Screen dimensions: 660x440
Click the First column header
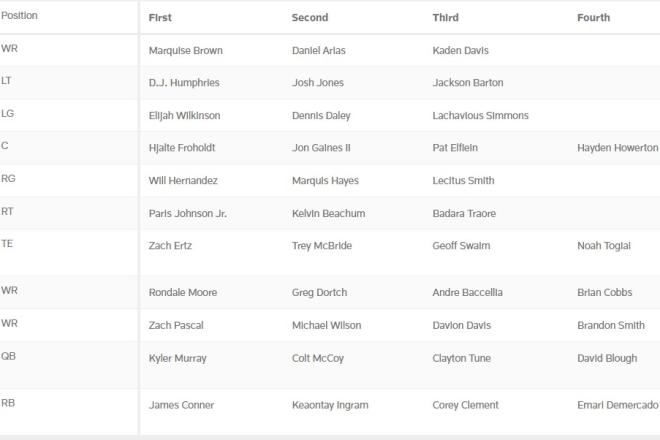click(x=160, y=18)
